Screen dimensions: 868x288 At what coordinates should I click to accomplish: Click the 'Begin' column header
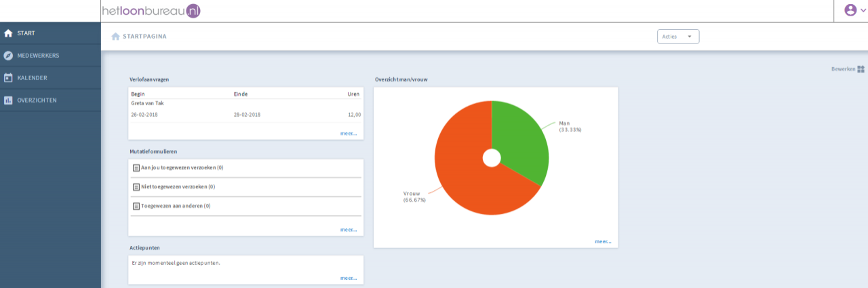(x=138, y=94)
